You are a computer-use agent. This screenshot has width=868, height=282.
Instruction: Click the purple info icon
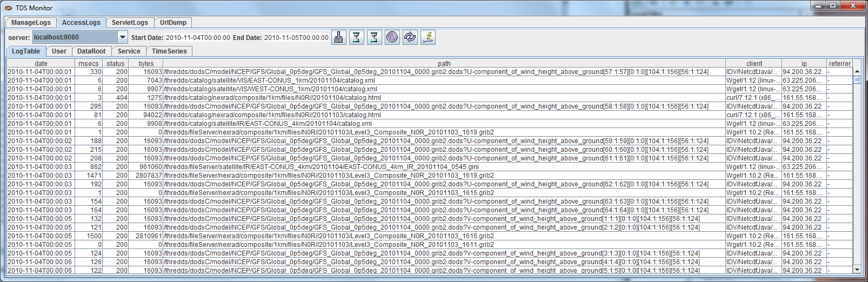[x=392, y=37]
